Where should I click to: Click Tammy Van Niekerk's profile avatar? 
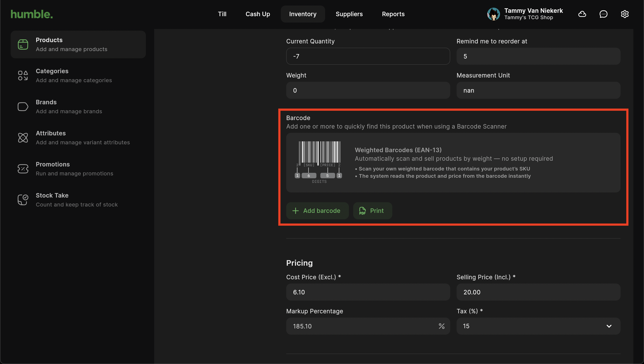click(x=493, y=14)
